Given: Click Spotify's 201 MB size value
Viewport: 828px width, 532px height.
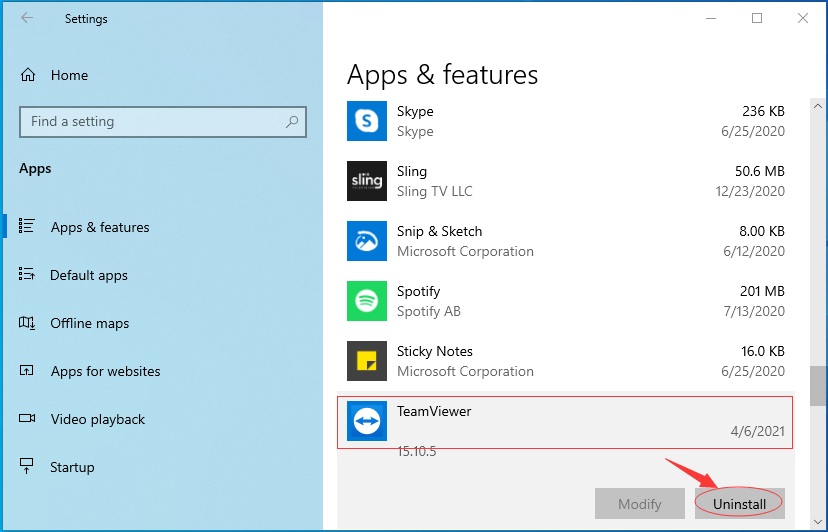Looking at the screenshot, I should click(762, 291).
